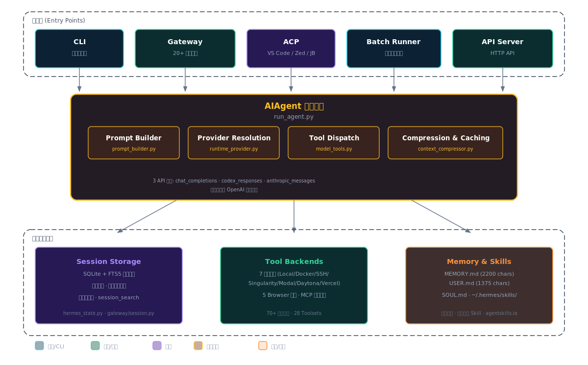Click the model_tools.py filename
Viewport: 588px width, 365px height.
(x=334, y=149)
